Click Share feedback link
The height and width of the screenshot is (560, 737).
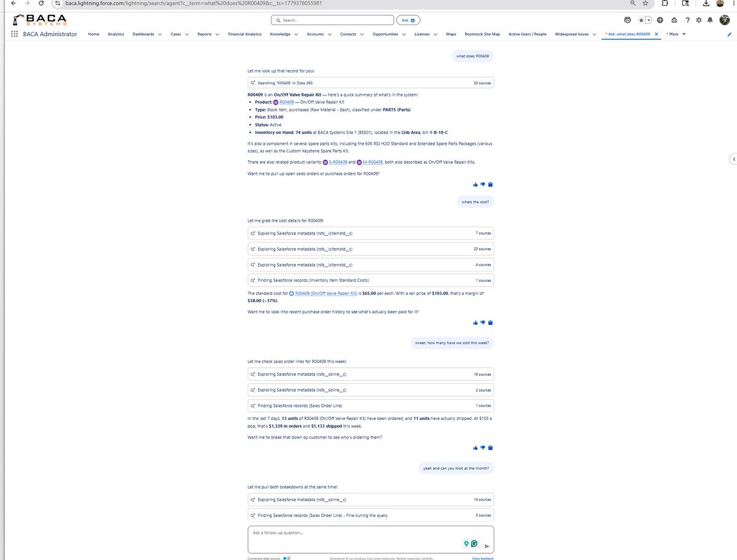tap(483, 558)
